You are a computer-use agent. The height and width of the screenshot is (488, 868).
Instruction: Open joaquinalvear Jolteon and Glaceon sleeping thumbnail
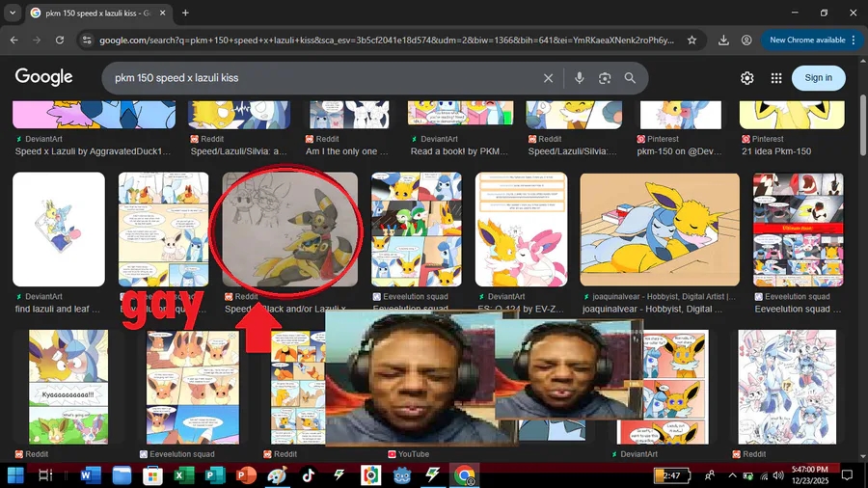pyautogui.click(x=660, y=230)
